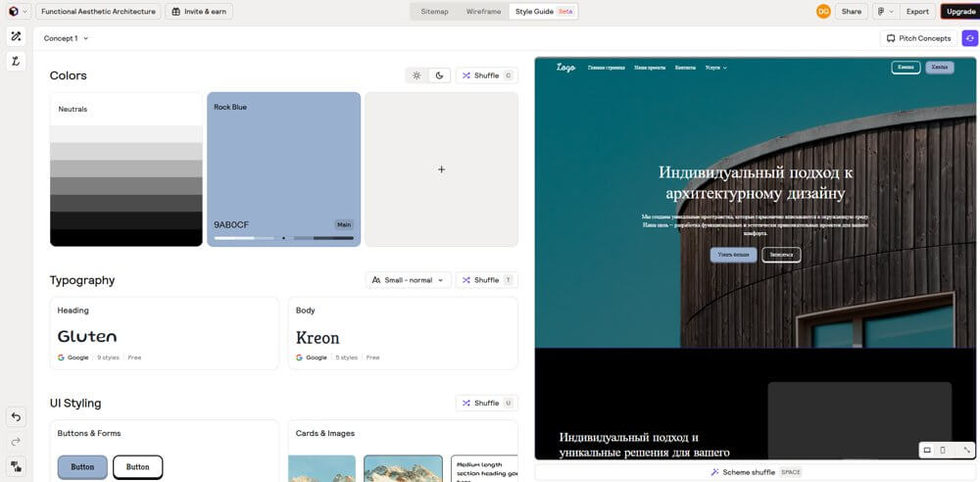
Task: Select the Style Guide tab
Action: click(x=543, y=11)
